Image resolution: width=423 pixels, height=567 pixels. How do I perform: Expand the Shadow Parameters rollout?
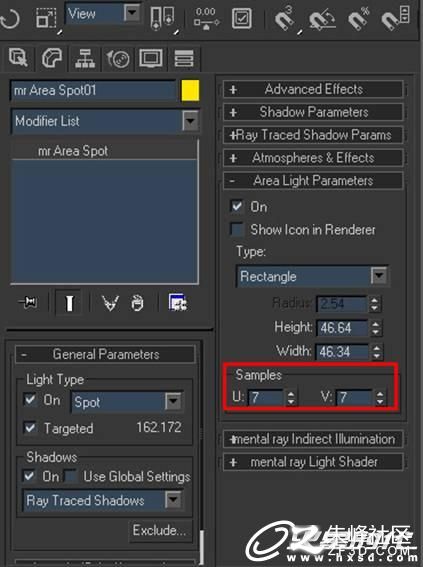313,112
